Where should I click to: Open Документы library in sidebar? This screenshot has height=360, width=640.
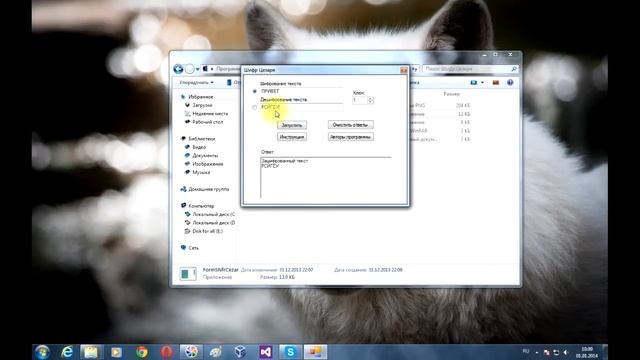[x=205, y=156]
